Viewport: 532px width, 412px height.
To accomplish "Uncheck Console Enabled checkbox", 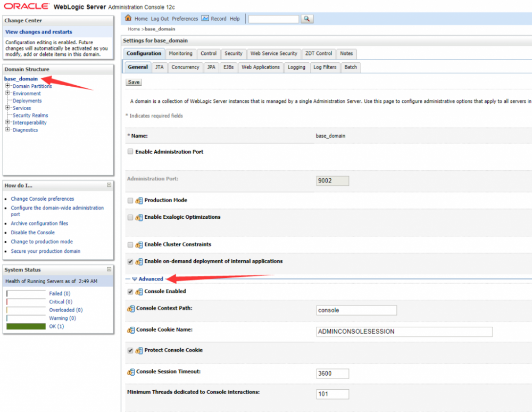I will click(130, 292).
